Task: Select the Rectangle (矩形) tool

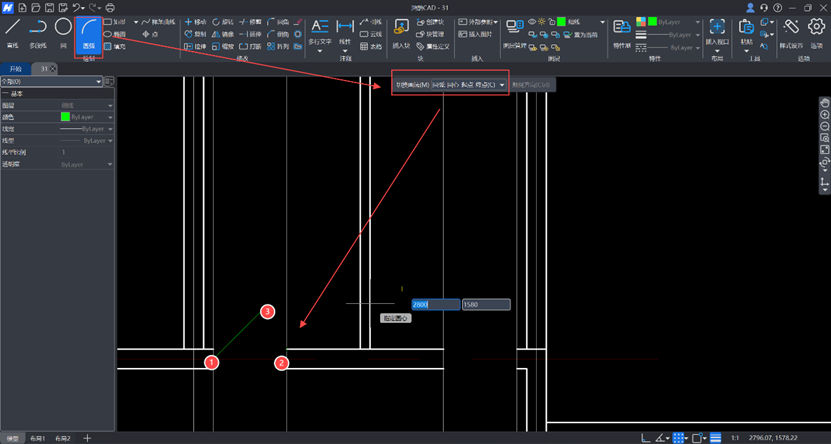Action: [x=115, y=22]
